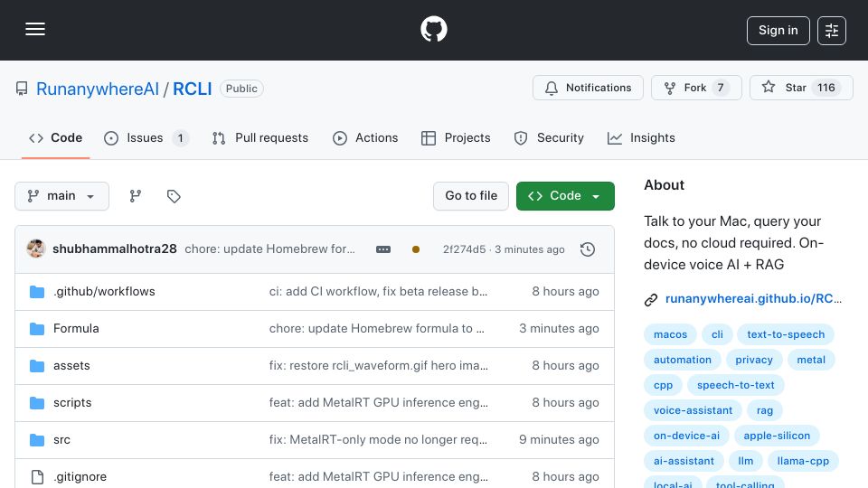The height and width of the screenshot is (488, 868).
Task: Click the Sign in button
Action: pos(778,31)
